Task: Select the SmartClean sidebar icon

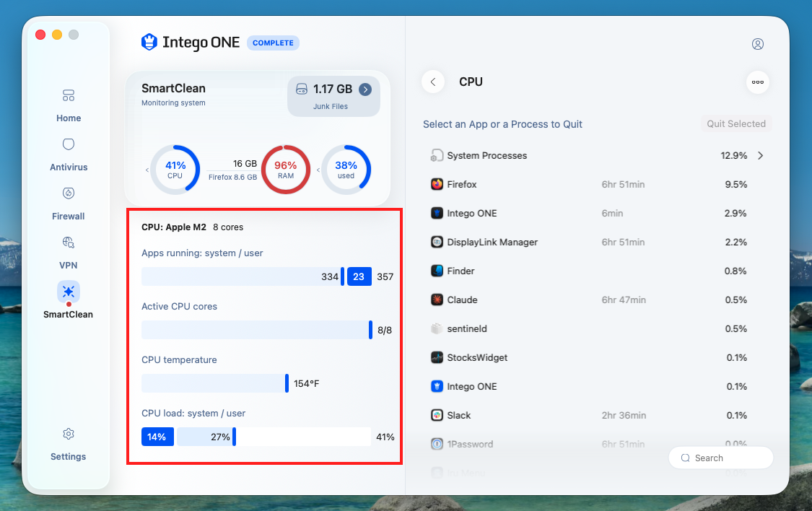Action: pos(69,292)
